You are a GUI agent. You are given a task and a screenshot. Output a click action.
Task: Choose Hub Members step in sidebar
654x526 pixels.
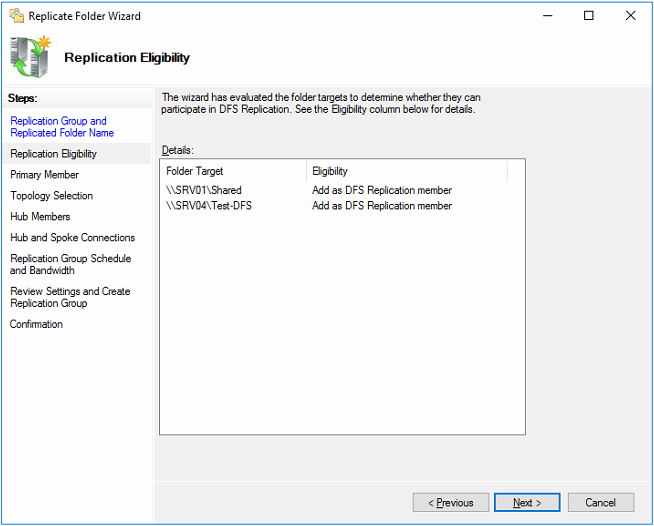pos(40,217)
